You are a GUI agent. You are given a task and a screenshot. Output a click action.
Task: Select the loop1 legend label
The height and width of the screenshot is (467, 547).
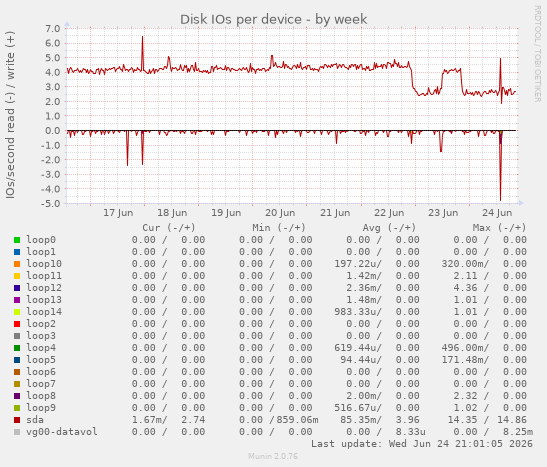[x=41, y=252]
